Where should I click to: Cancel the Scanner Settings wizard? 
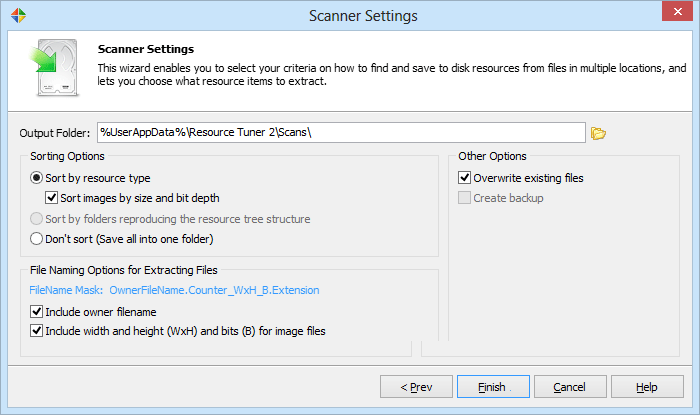tap(569, 387)
